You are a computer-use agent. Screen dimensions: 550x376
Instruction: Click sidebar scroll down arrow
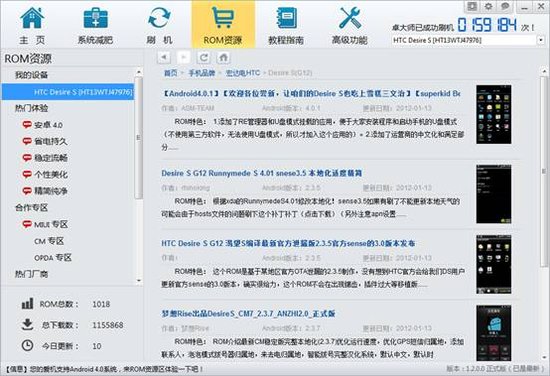coord(139,281)
